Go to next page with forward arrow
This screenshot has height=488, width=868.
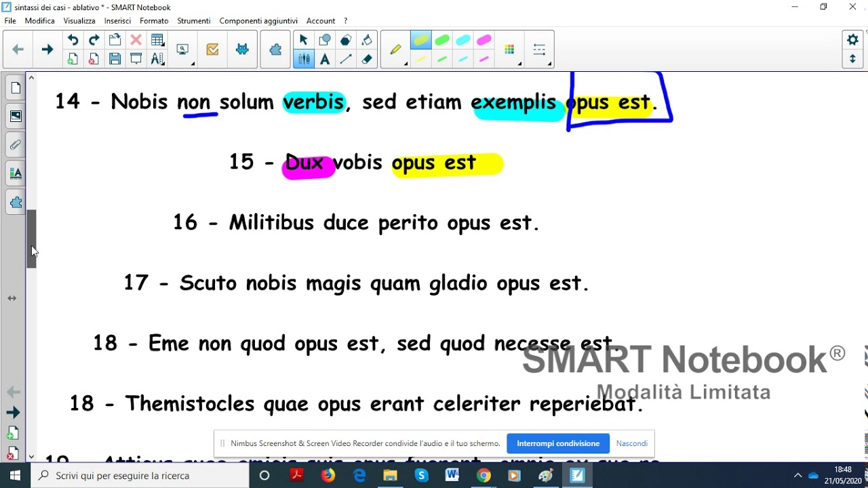click(x=47, y=49)
